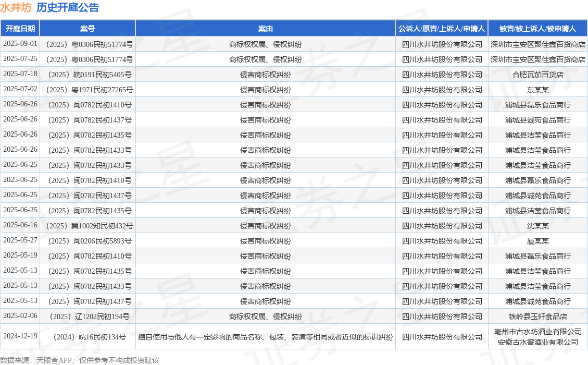Click the date cell 2025-02-06

(20, 316)
